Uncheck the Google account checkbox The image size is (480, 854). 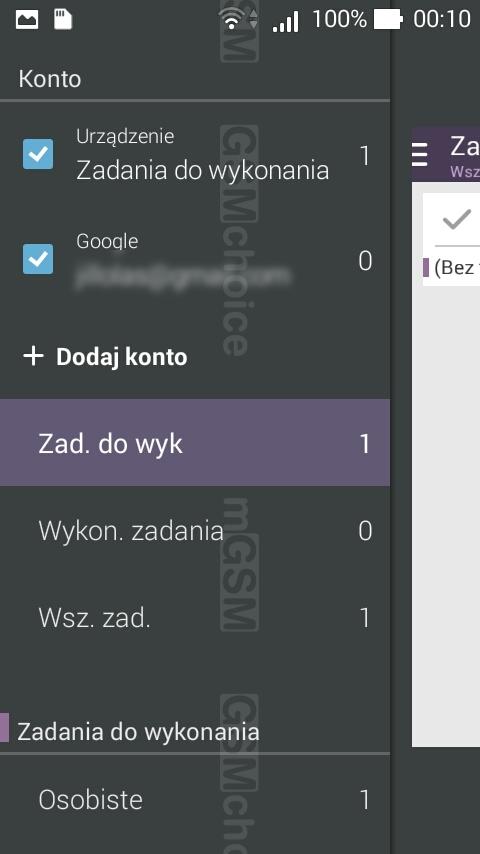click(38, 259)
